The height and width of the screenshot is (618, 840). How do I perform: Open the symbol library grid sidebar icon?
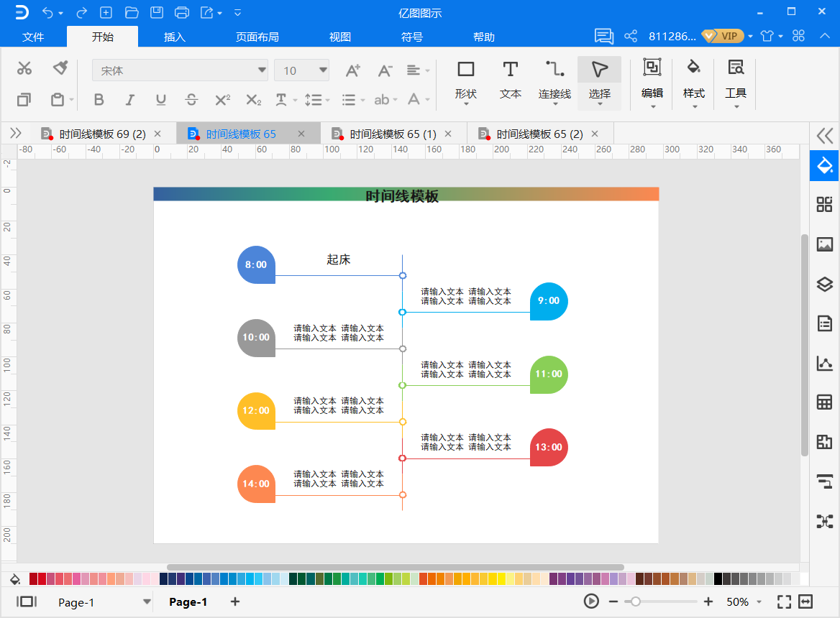point(824,204)
